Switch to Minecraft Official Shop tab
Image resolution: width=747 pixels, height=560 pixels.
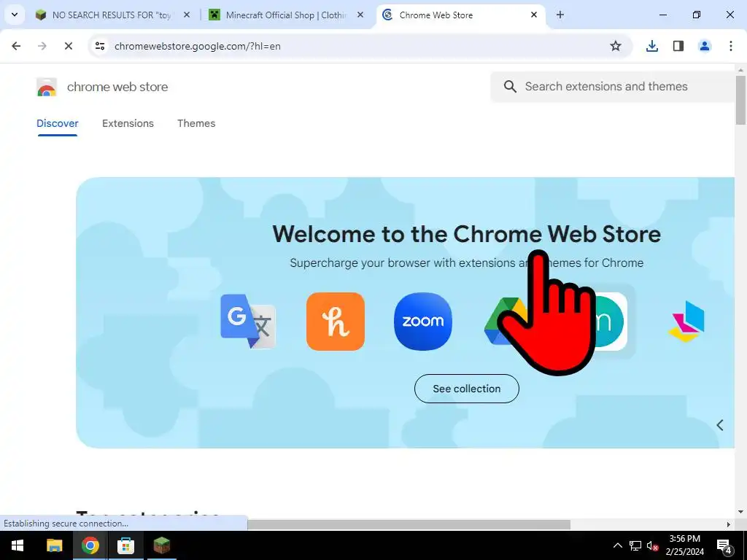(286, 15)
